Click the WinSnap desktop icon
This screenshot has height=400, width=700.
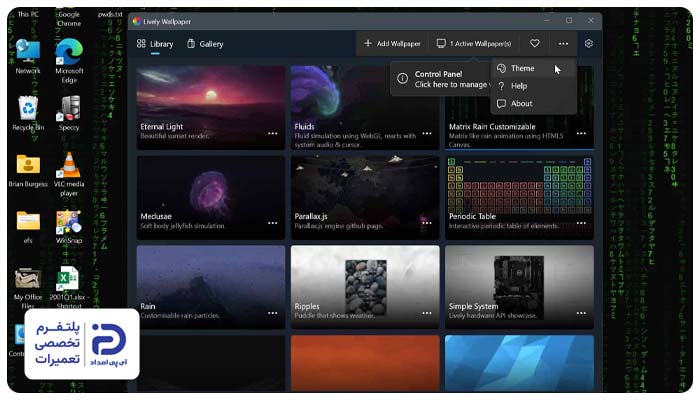[x=69, y=226]
